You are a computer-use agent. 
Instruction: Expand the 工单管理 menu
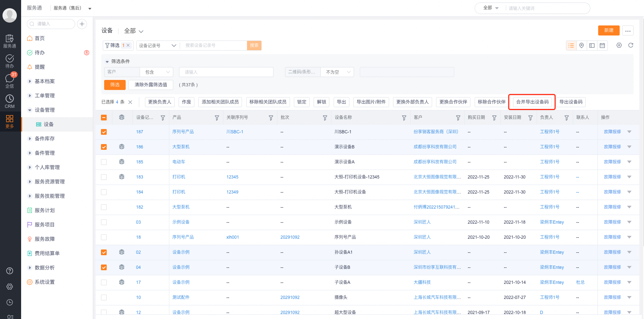coord(45,96)
